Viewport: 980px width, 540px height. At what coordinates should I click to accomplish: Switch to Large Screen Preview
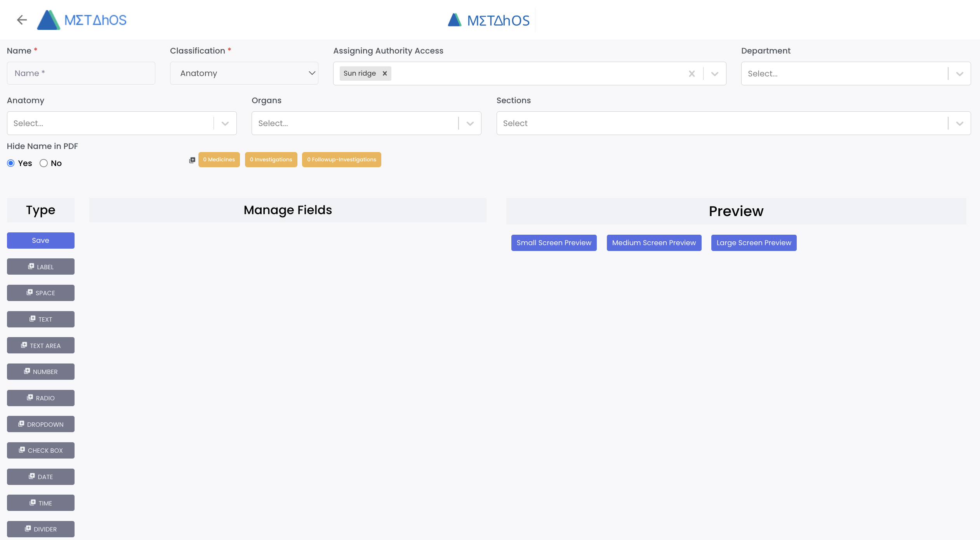tap(754, 243)
